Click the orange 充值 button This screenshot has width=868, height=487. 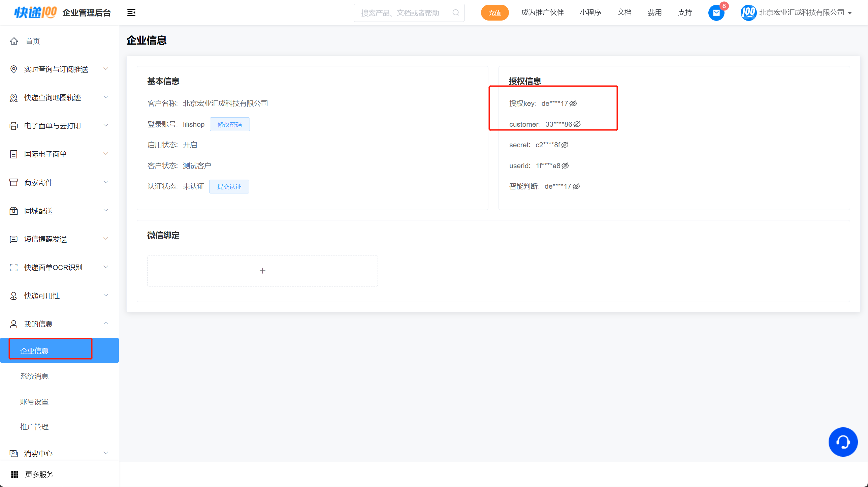(x=495, y=13)
